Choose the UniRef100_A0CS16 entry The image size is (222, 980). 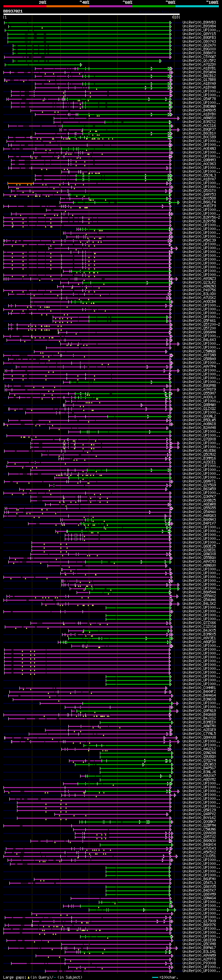click(199, 125)
